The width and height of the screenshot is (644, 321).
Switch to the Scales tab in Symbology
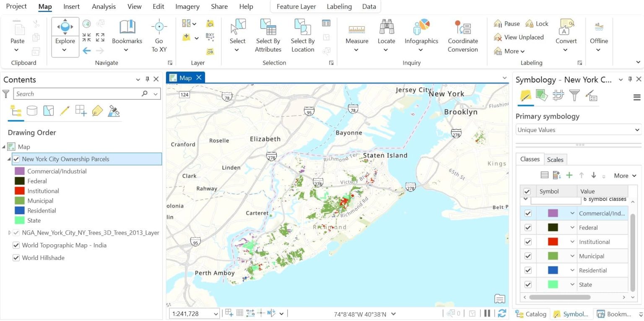click(555, 159)
